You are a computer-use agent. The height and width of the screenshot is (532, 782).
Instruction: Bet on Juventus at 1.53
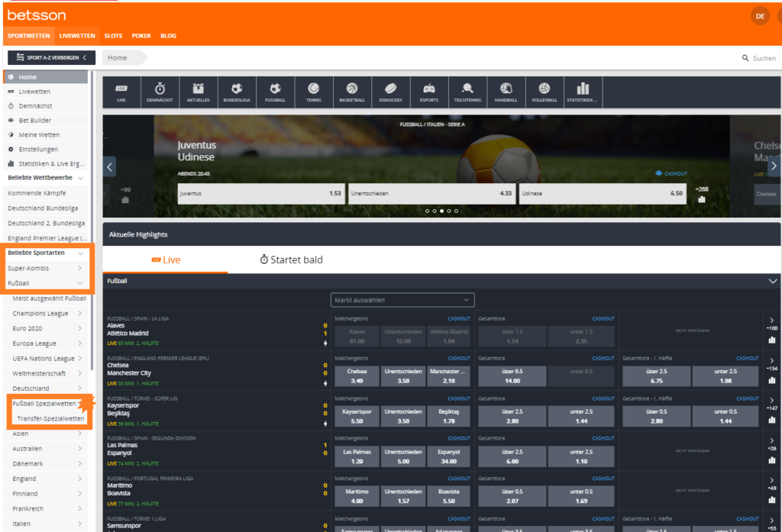pyautogui.click(x=260, y=193)
